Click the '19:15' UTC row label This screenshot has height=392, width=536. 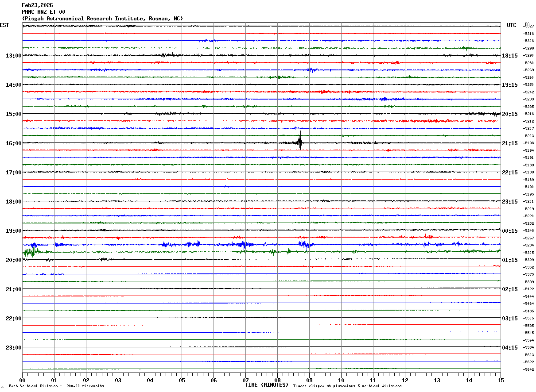tap(510, 85)
